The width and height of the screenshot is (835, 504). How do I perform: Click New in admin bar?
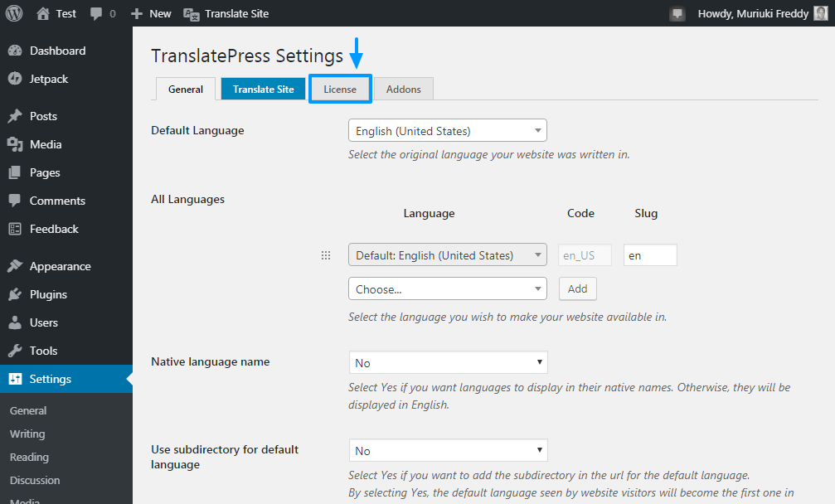point(160,14)
